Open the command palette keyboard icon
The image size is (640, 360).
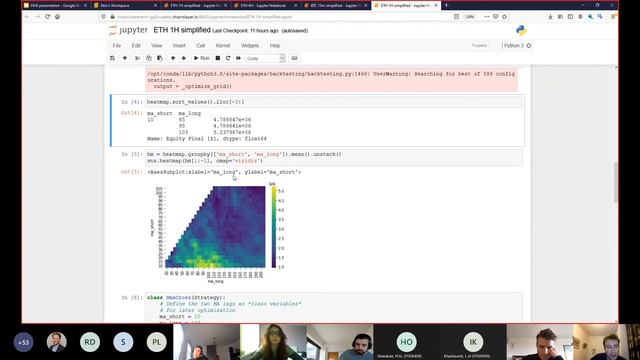[294, 58]
